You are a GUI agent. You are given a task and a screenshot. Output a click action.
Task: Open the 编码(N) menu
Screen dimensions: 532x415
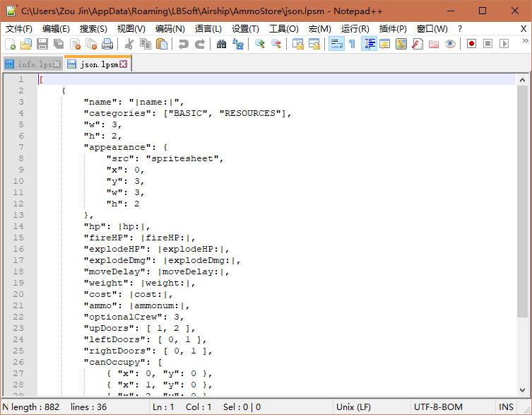click(x=170, y=29)
